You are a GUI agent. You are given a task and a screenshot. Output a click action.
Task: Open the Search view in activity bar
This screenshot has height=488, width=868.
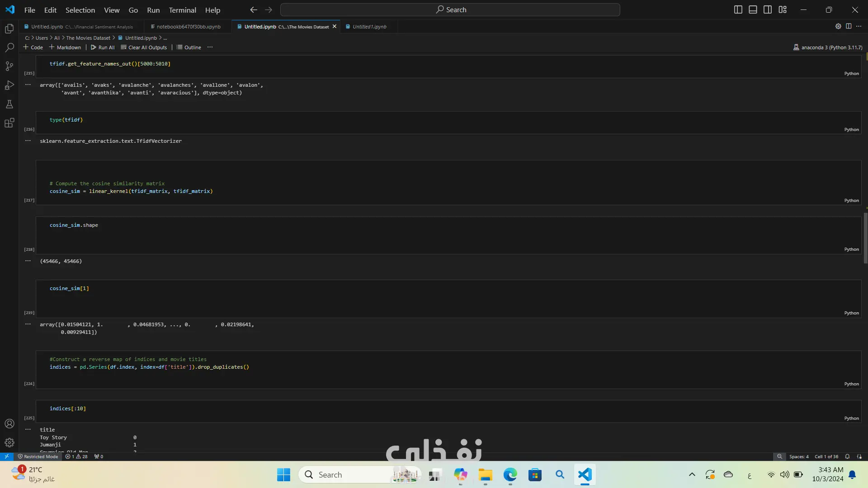point(9,47)
